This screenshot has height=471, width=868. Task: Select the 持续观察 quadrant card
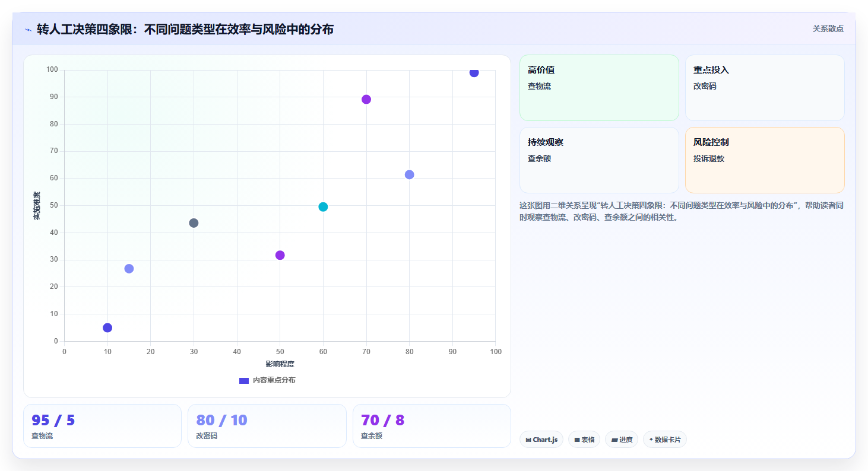click(599, 160)
